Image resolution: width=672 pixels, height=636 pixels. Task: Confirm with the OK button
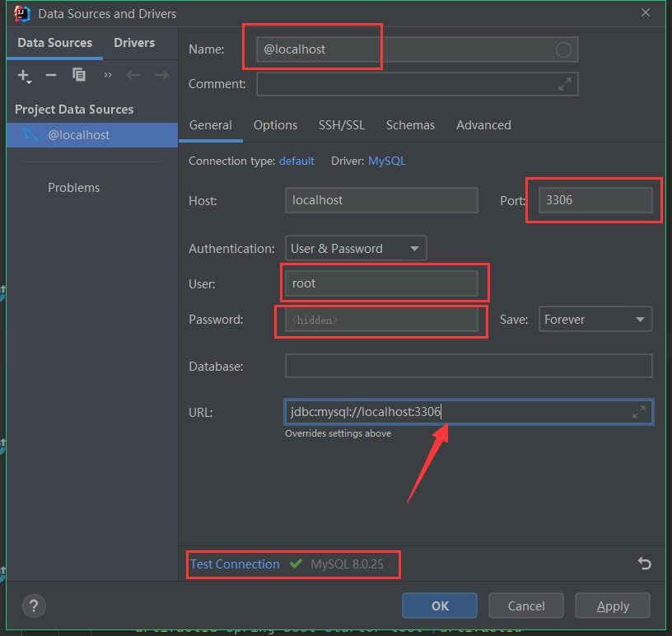(x=440, y=606)
